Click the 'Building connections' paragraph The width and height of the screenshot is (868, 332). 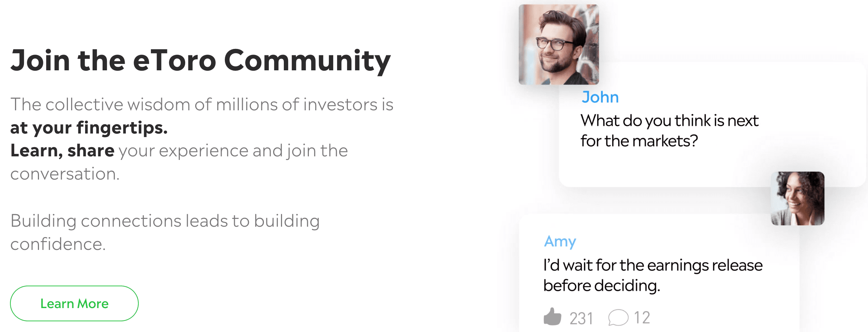165,232
